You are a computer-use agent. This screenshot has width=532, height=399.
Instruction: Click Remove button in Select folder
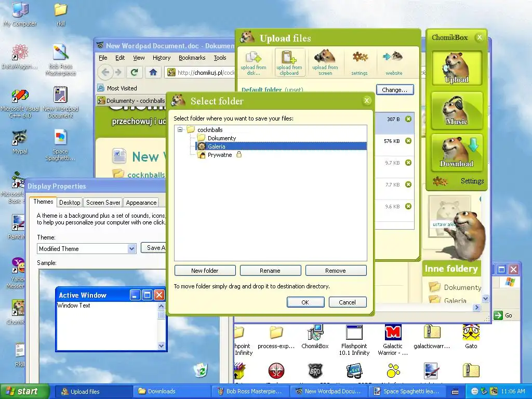(336, 270)
